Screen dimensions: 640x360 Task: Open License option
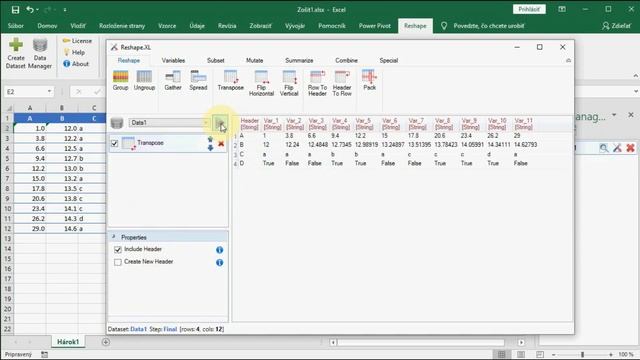(x=77, y=41)
